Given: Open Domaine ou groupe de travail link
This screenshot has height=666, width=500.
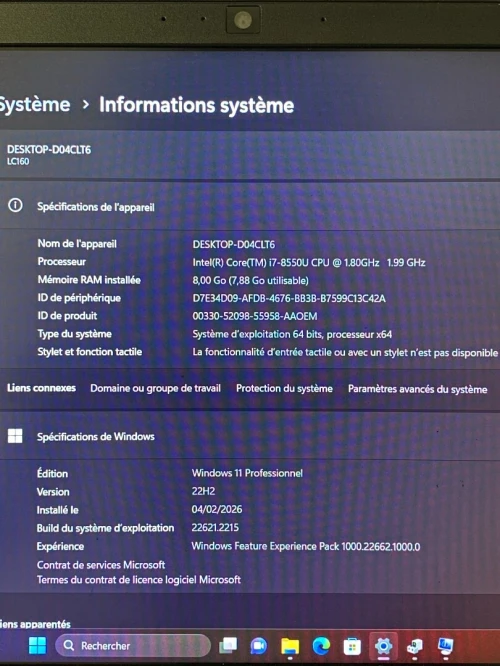Looking at the screenshot, I should click(x=155, y=388).
